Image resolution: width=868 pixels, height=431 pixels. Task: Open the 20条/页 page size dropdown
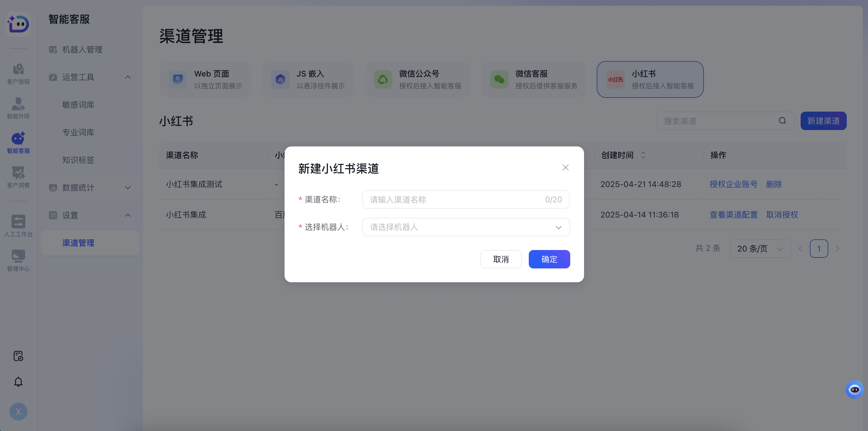(x=760, y=249)
